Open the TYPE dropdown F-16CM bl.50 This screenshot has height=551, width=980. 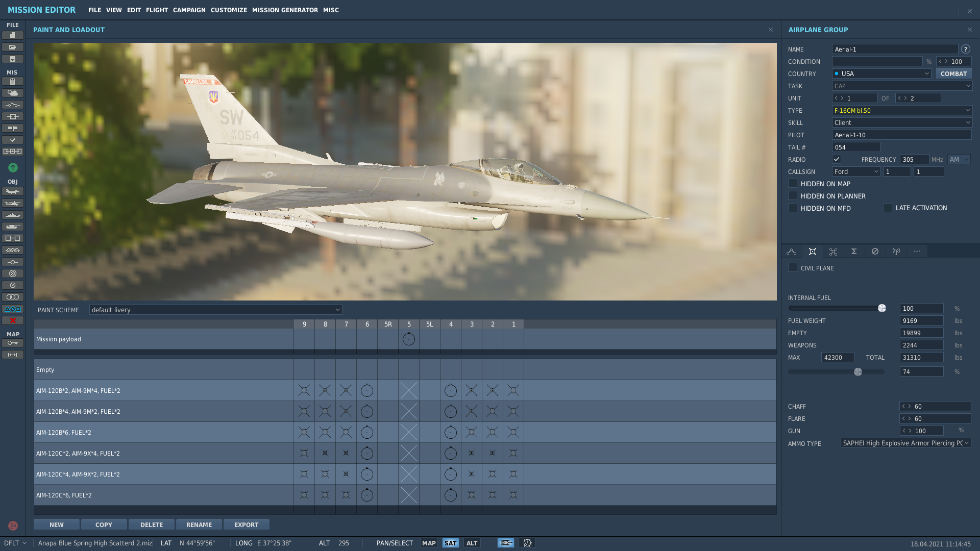[902, 110]
